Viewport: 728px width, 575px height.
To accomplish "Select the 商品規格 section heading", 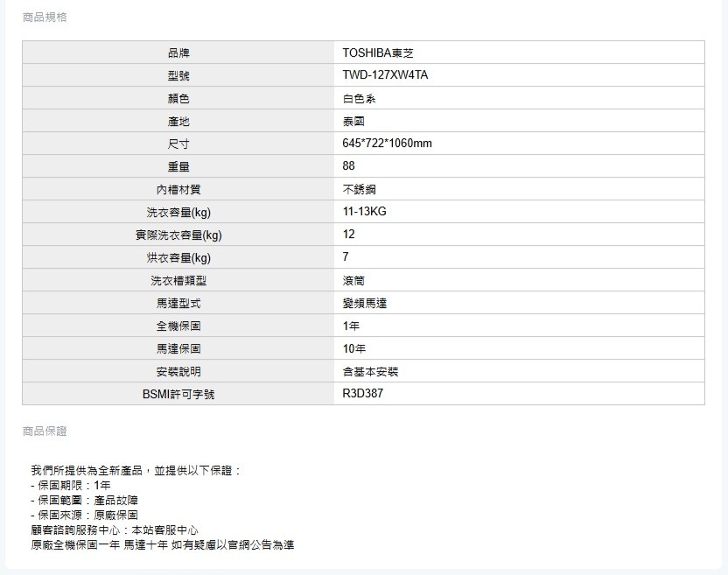I will pos(45,18).
